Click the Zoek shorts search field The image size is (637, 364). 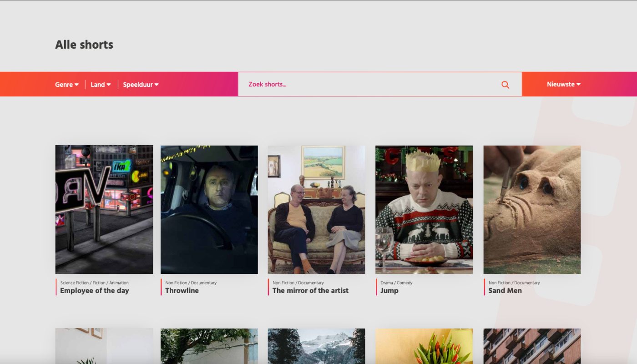click(x=369, y=84)
